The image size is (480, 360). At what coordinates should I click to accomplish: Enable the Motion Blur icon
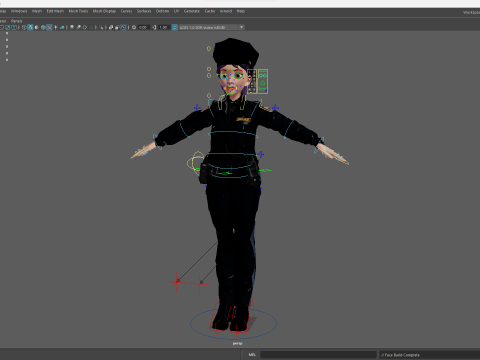(x=78, y=27)
